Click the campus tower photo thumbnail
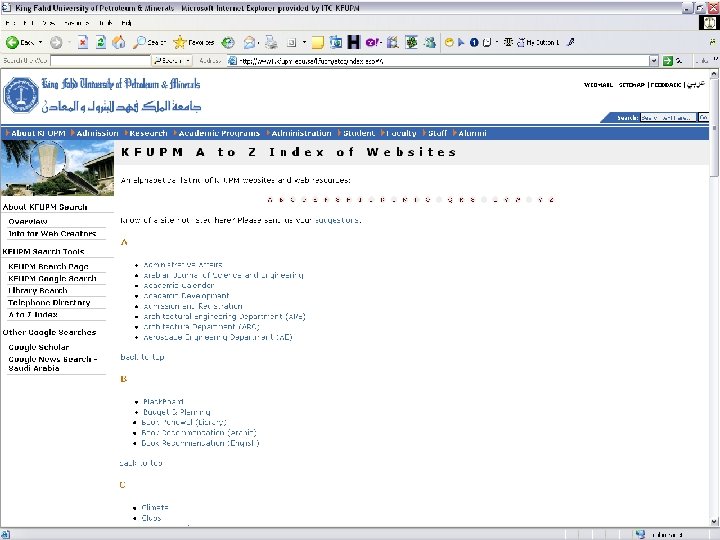 [x=57, y=168]
